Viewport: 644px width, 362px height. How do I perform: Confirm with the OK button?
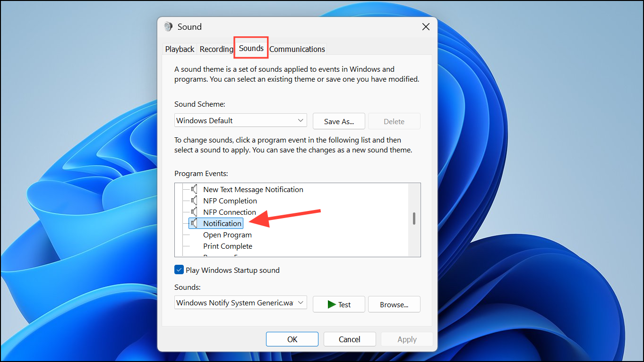[x=292, y=339]
